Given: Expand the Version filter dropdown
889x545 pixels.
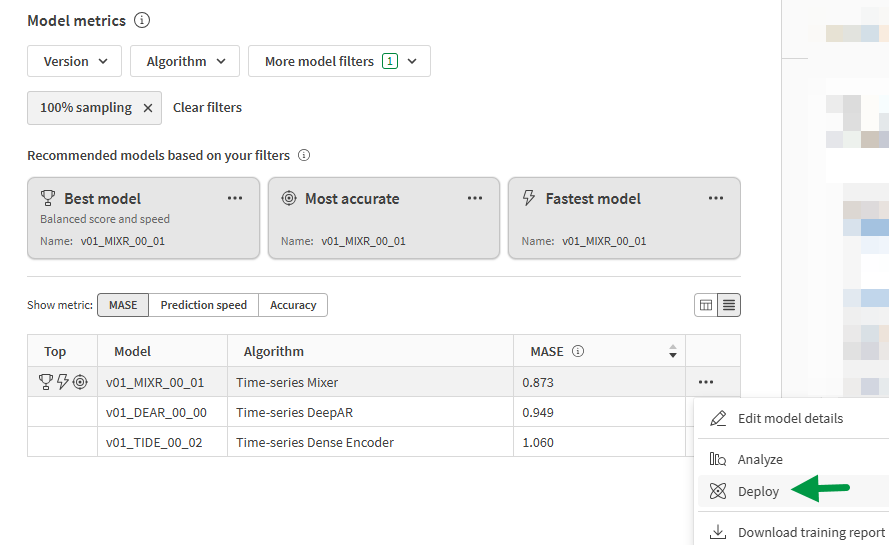Looking at the screenshot, I should 74,61.
